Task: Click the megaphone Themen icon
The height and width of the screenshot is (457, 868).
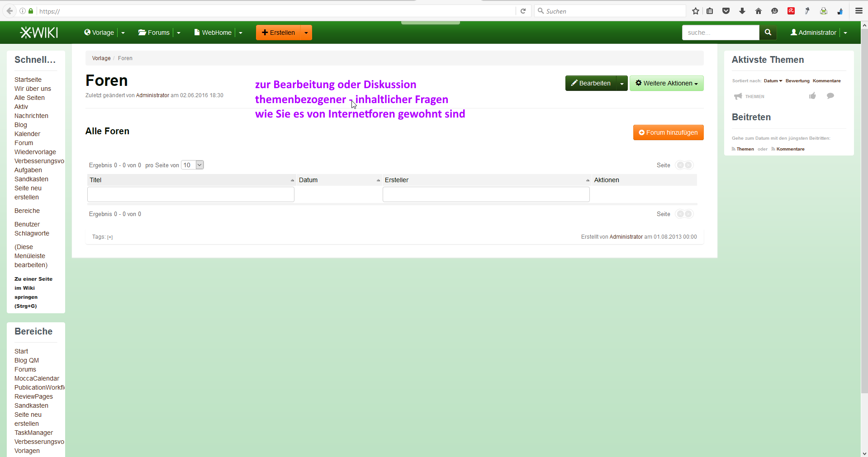Action: (738, 96)
